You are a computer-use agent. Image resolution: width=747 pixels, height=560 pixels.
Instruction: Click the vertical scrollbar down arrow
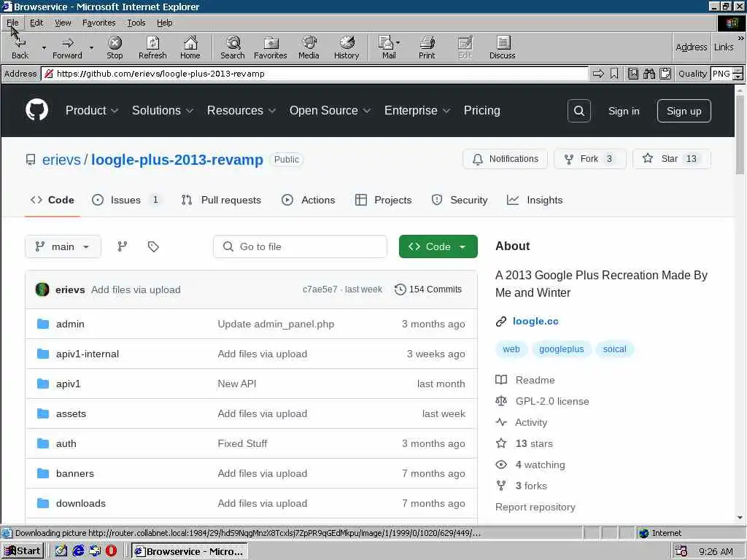click(x=740, y=518)
